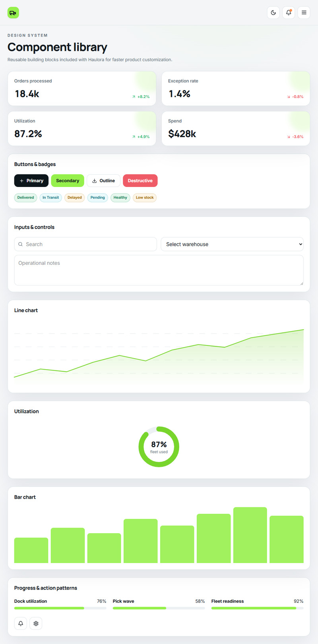Click the 92% fleet readiness value
318x644 pixels.
click(299, 601)
